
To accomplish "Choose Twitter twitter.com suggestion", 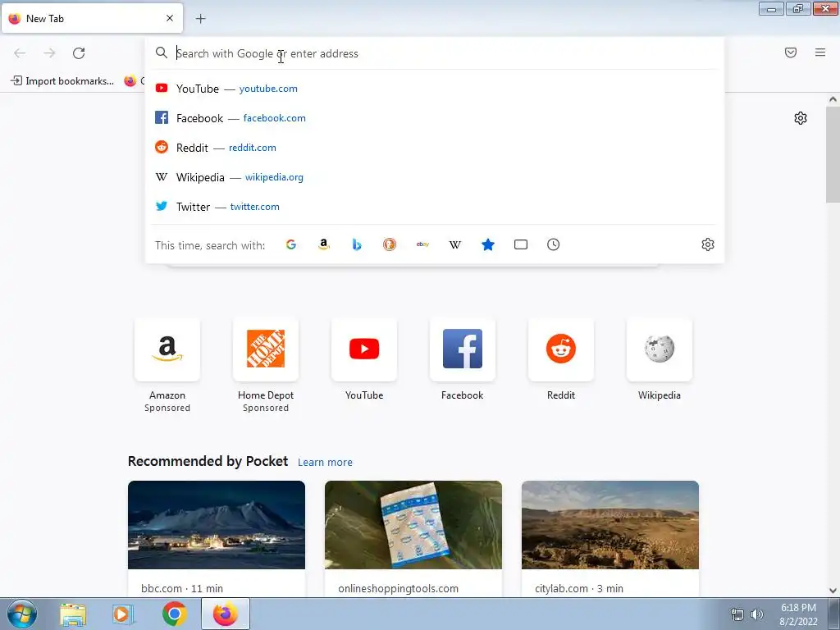I will pos(435,206).
